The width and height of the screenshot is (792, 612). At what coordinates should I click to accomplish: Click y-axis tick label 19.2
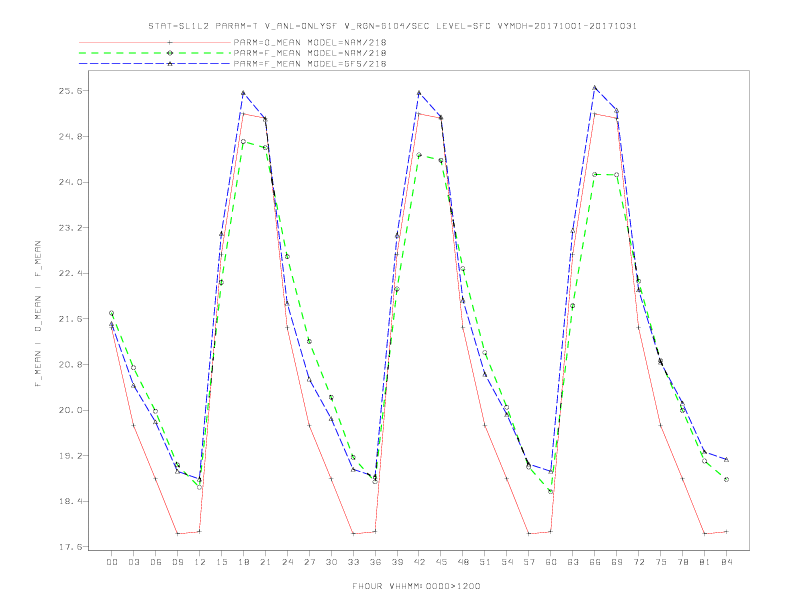tap(69, 455)
